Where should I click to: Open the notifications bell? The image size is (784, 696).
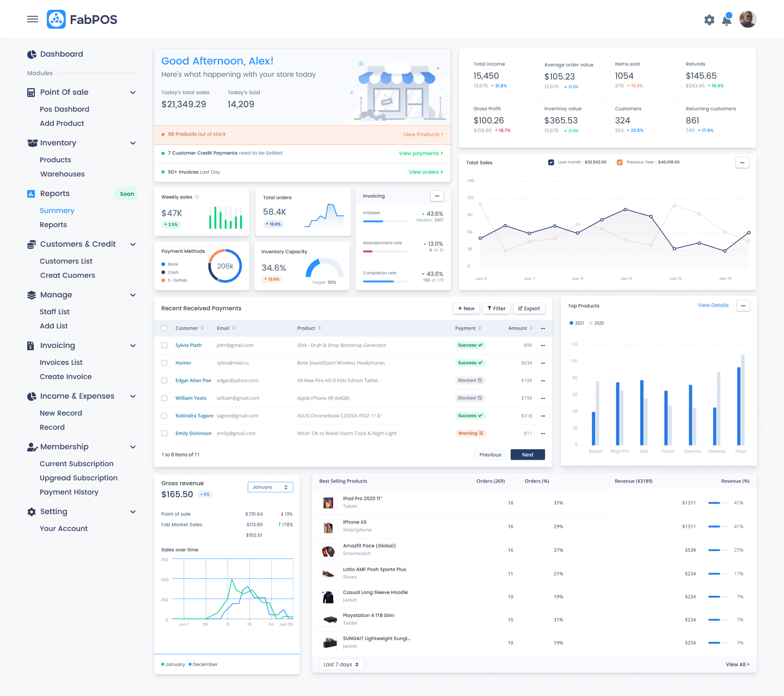coord(727,20)
